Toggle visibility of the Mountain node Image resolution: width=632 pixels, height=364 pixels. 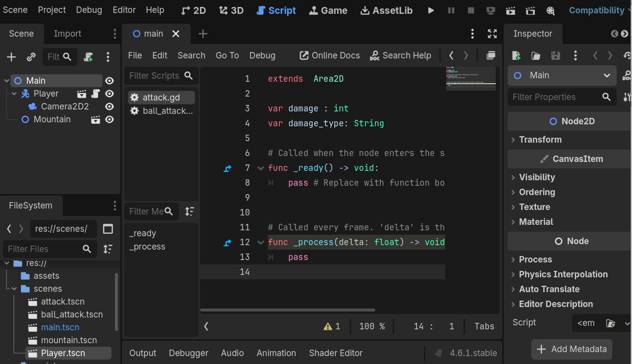109,119
